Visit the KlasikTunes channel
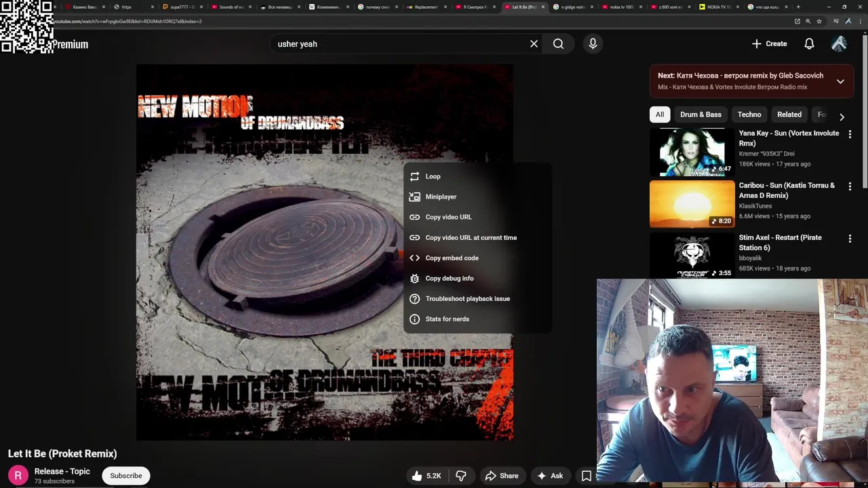This screenshot has height=488, width=868. (x=755, y=206)
